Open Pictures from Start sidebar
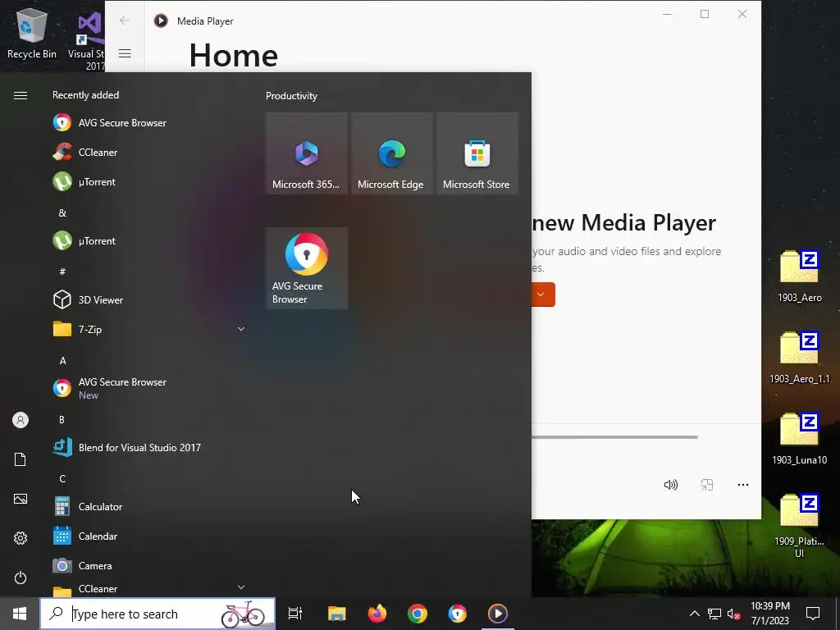 21,499
